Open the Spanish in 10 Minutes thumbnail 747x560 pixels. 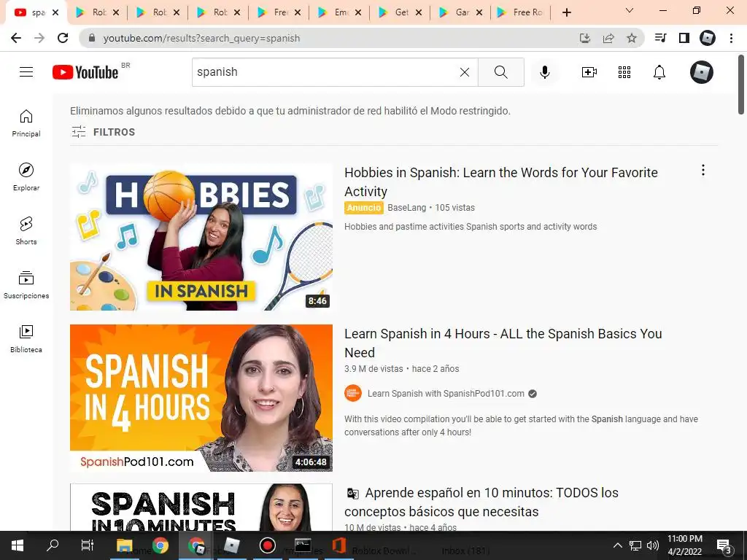click(x=201, y=507)
